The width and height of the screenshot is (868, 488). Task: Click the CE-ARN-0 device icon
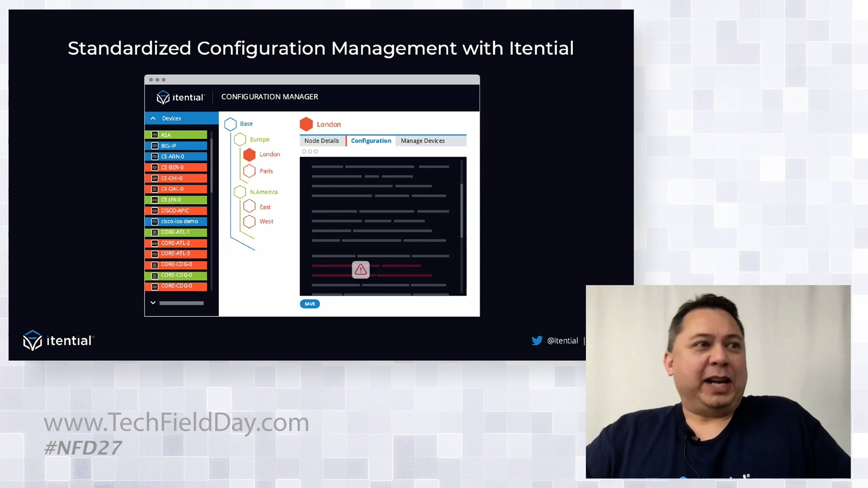pos(155,157)
